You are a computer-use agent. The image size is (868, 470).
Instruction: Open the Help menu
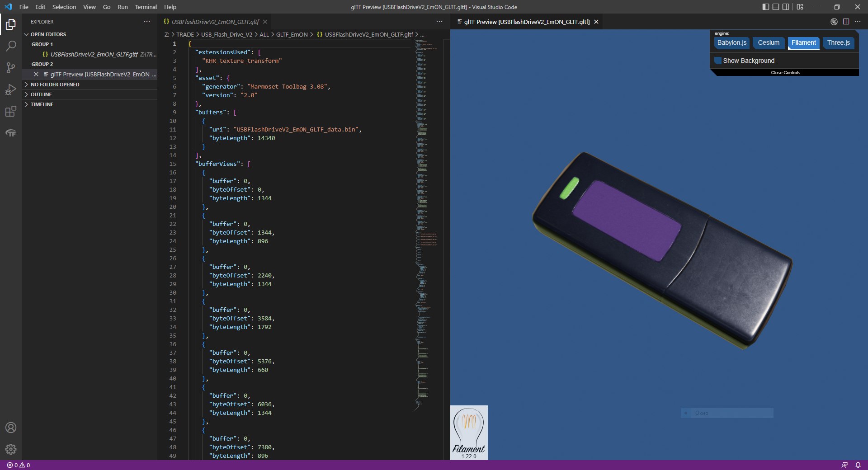pos(170,7)
